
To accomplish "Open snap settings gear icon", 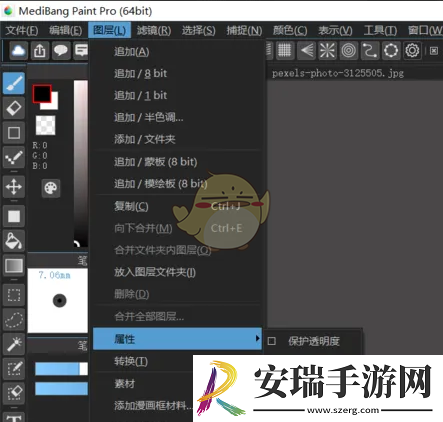I will pyautogui.click(x=412, y=51).
